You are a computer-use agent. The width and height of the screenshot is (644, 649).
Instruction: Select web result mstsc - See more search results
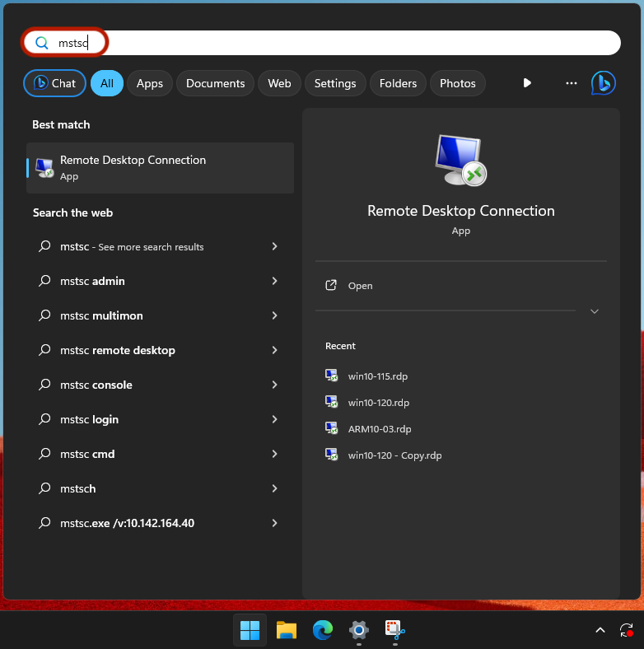pyautogui.click(x=160, y=247)
